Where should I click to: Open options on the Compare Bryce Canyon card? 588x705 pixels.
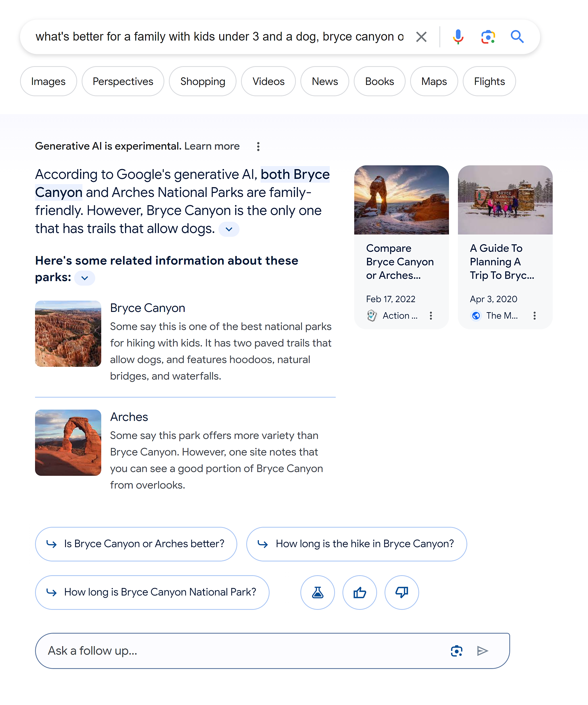(431, 316)
